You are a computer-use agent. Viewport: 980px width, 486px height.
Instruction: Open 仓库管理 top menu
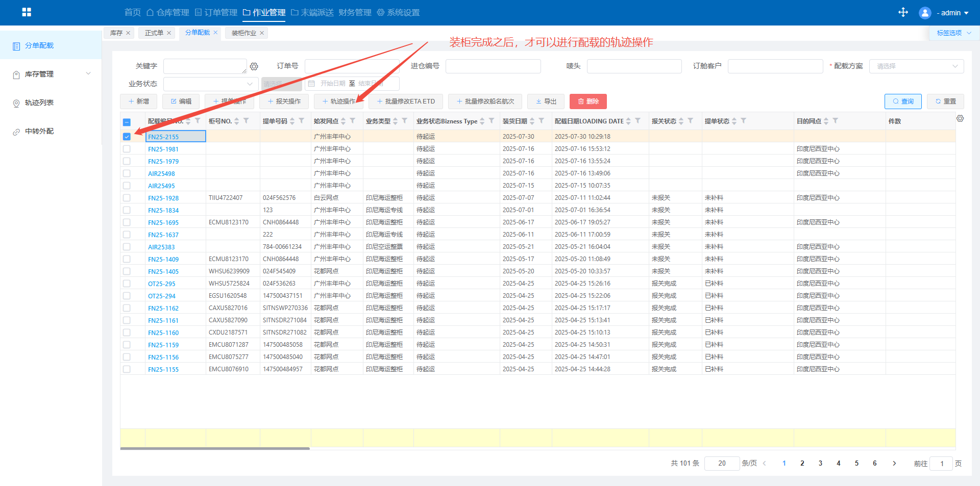pyautogui.click(x=167, y=13)
